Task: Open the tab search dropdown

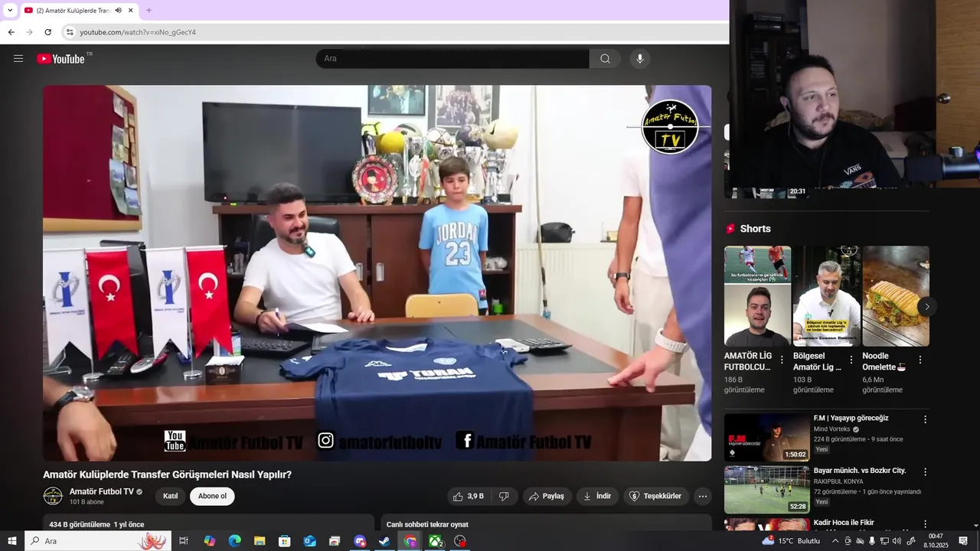Action: click(x=9, y=10)
